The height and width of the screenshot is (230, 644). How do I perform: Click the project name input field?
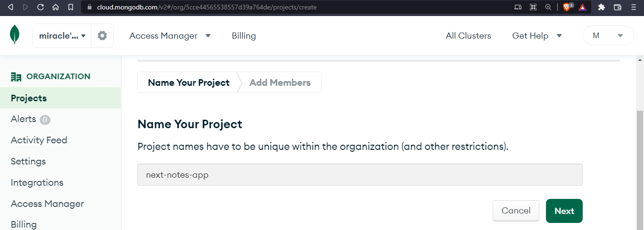[x=360, y=175]
